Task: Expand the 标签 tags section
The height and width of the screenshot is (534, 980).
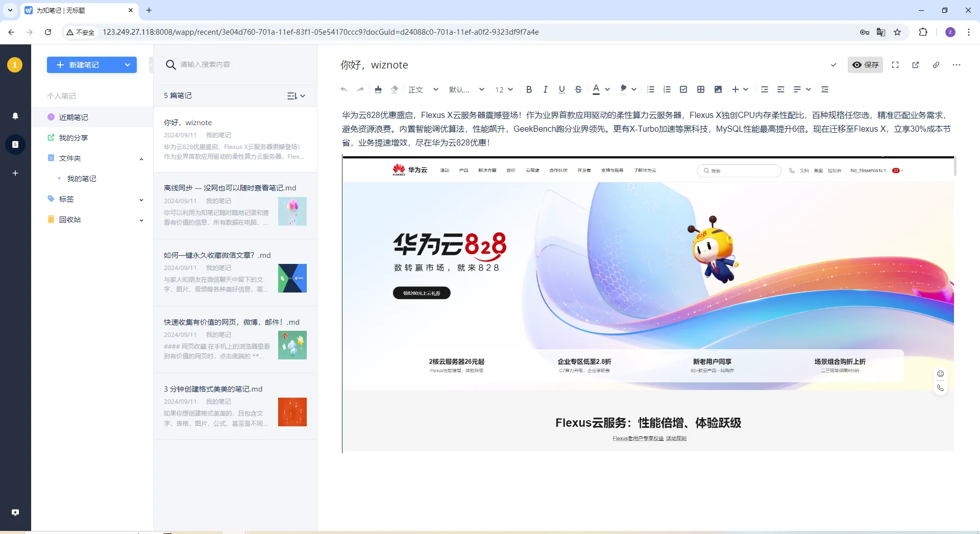Action: 141,200
